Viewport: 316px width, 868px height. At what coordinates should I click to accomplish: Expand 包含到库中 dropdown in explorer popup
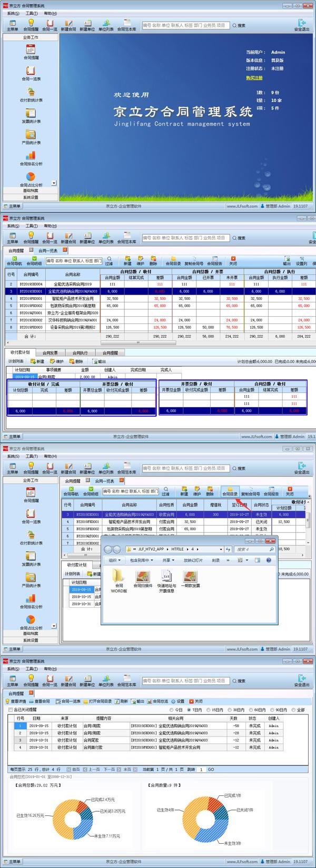click(x=141, y=560)
